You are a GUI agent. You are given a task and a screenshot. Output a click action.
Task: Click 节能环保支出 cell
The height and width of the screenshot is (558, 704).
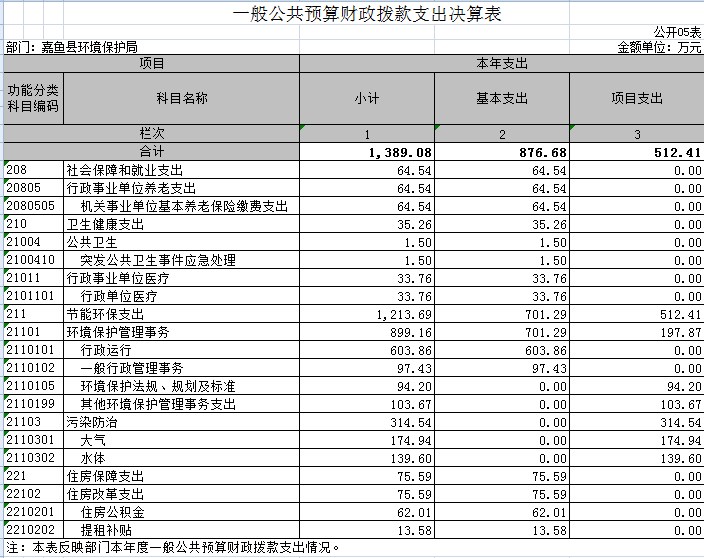pyautogui.click(x=182, y=314)
